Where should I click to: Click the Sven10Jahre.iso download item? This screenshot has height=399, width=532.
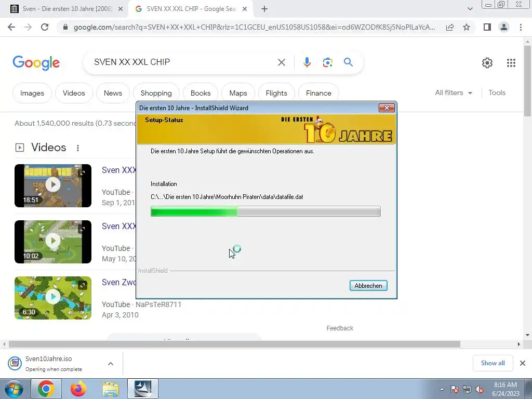tap(54, 363)
